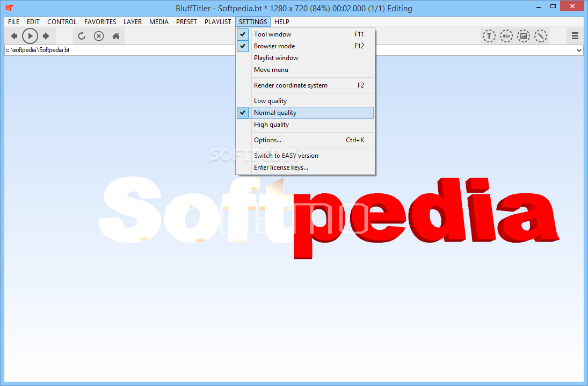The image size is (588, 386).
Task: Add a picture layer icon
Action: coord(524,36)
